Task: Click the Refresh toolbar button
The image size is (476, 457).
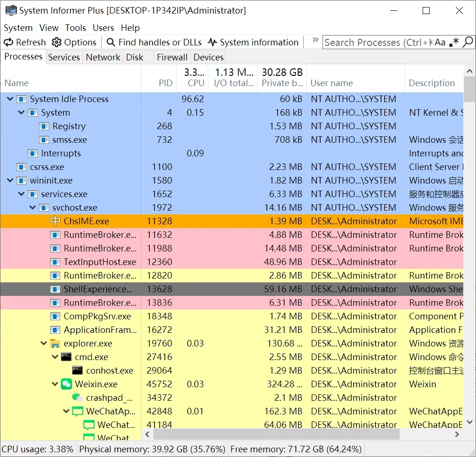Action: [x=25, y=42]
